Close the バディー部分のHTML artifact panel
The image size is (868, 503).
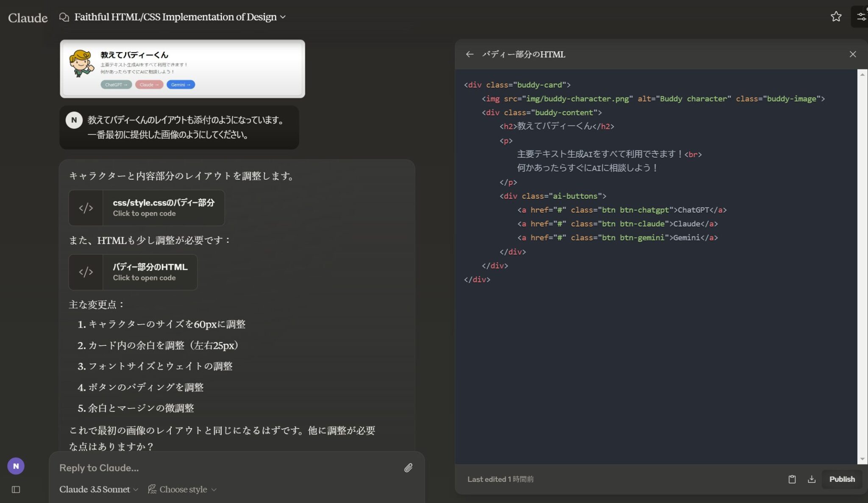[x=852, y=54]
